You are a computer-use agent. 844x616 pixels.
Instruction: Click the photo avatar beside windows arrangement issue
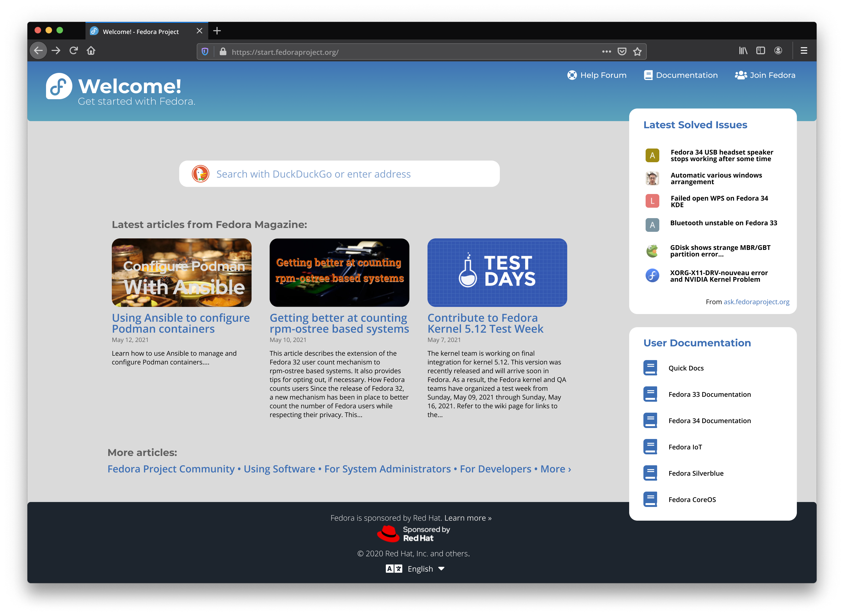[652, 179]
